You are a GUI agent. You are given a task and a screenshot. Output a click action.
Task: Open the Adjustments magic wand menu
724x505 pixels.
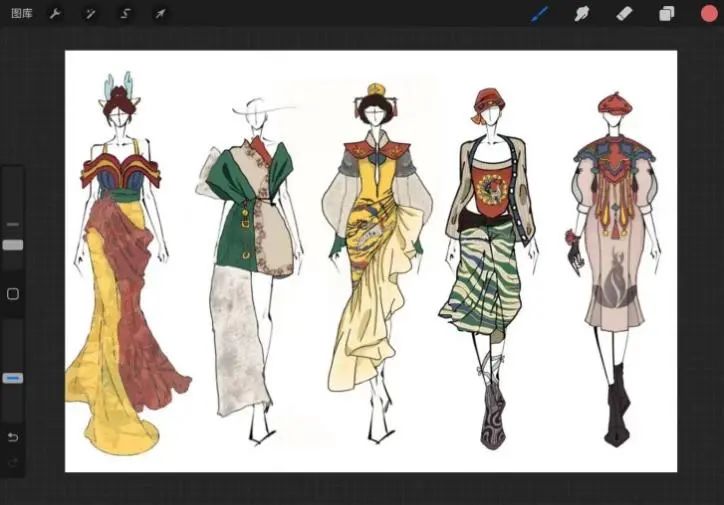tap(90, 14)
